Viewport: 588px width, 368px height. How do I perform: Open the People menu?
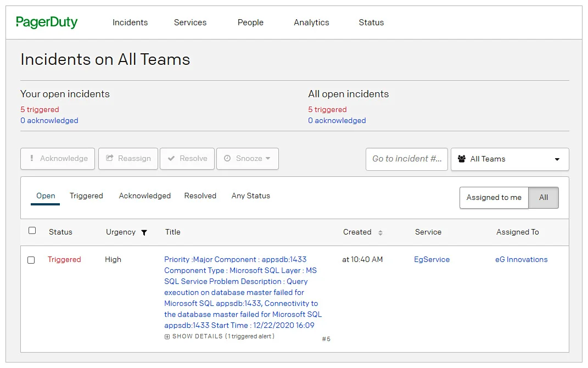tap(250, 23)
